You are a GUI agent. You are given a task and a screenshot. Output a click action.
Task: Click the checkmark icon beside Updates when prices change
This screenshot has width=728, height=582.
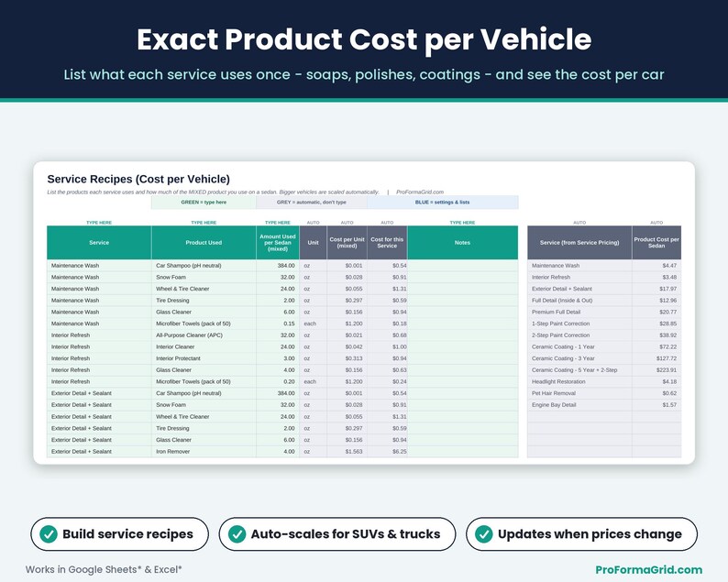484,534
